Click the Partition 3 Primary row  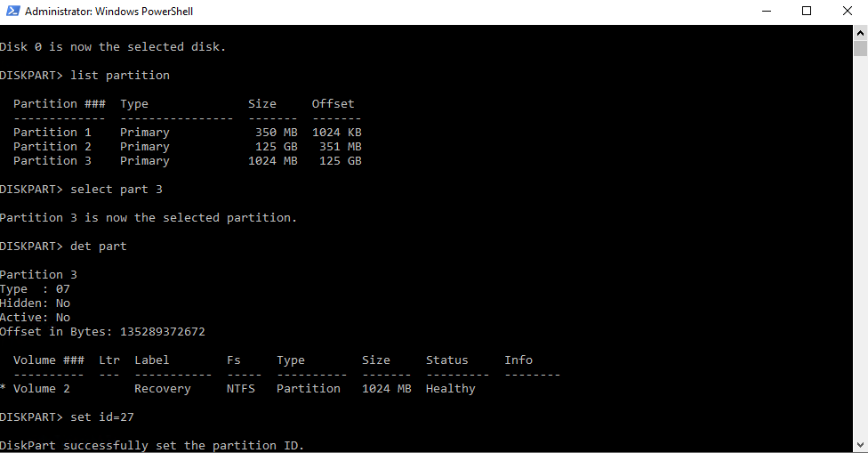[187, 161]
